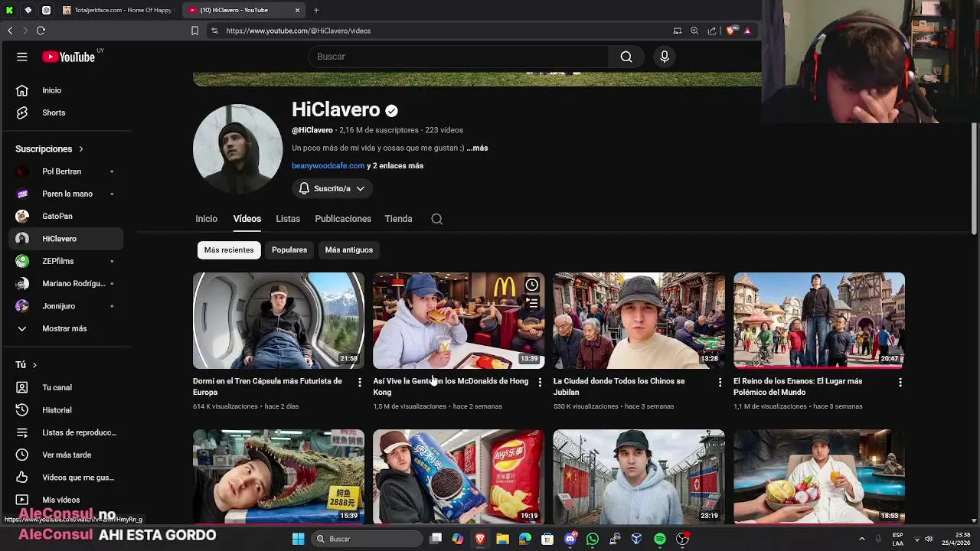Open Listas de reproducción in sidebar
The width and height of the screenshot is (980, 551).
[x=66, y=432]
